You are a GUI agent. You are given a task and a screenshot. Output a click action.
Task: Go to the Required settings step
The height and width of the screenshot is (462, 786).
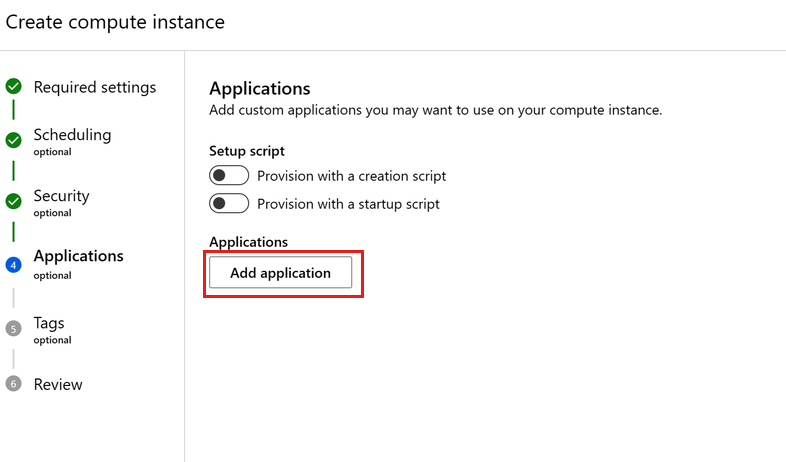pyautogui.click(x=95, y=87)
